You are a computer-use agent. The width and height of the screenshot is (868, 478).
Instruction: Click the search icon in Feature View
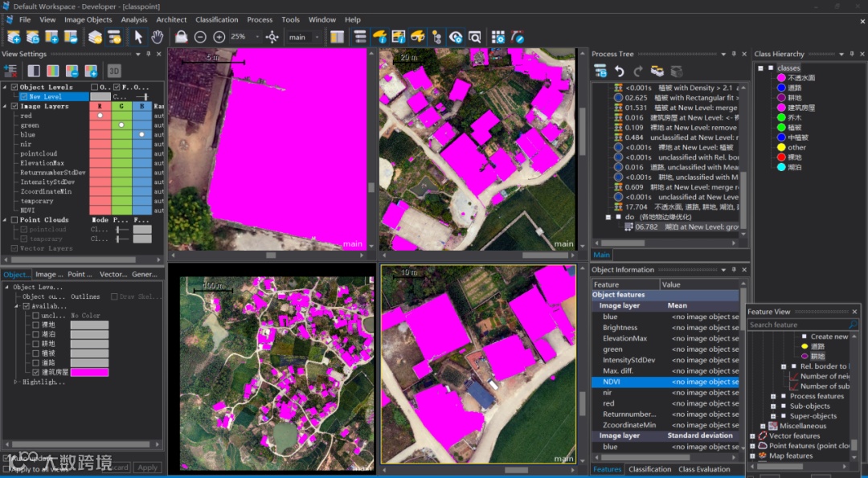(x=853, y=325)
